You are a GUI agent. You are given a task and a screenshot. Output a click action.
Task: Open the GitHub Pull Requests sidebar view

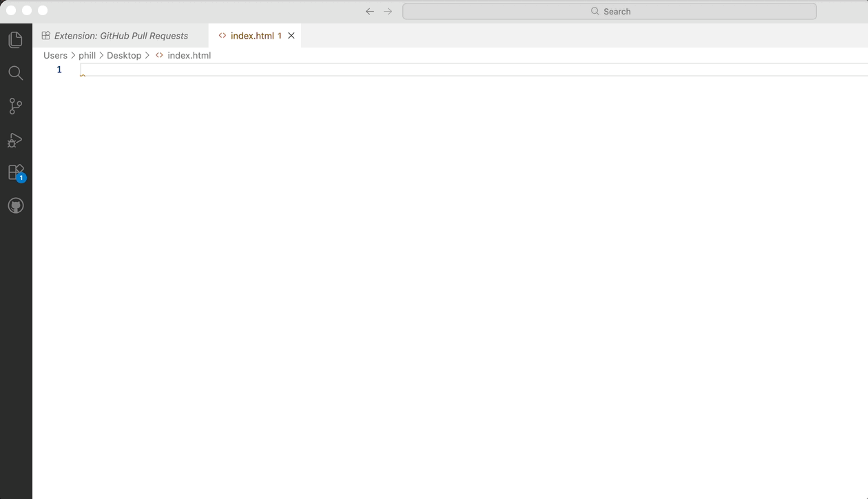[16, 205]
